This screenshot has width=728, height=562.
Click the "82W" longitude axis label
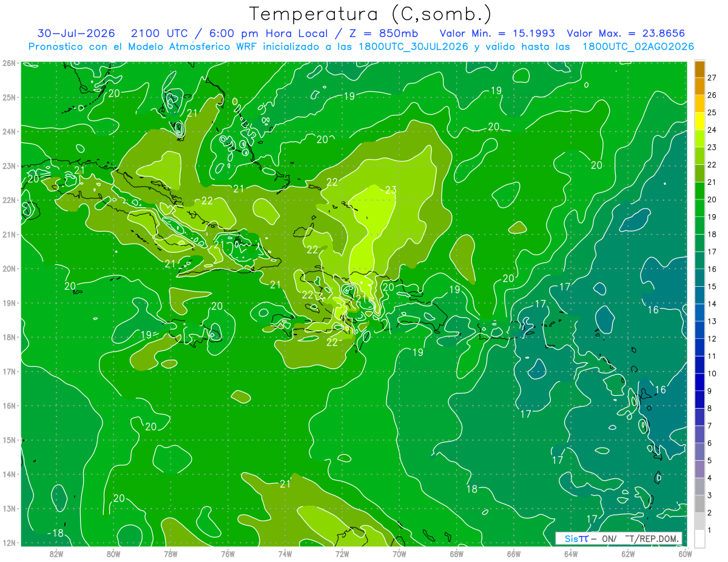56,553
